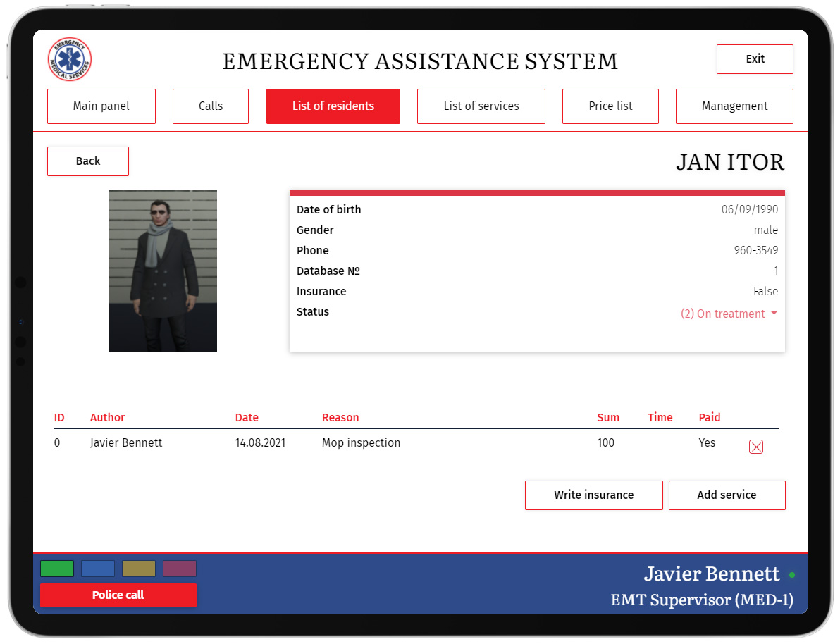Viewport: 840px width, 644px height.
Task: Make a Police call
Action: coord(118,595)
